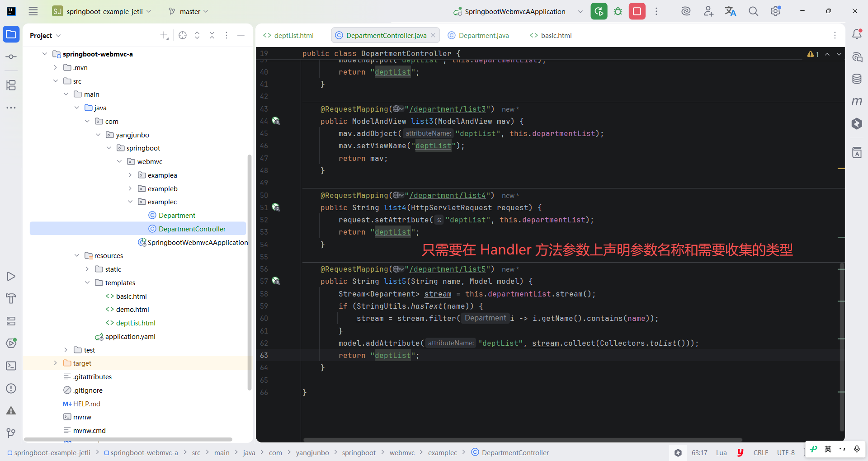The width and height of the screenshot is (868, 461).
Task: Hide the Project panel
Action: 241,35
